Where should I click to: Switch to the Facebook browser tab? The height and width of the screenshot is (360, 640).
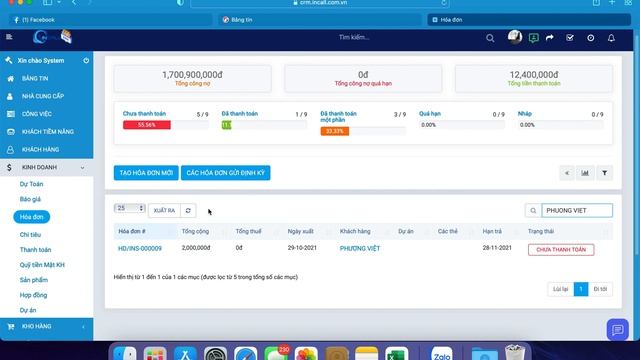point(110,20)
